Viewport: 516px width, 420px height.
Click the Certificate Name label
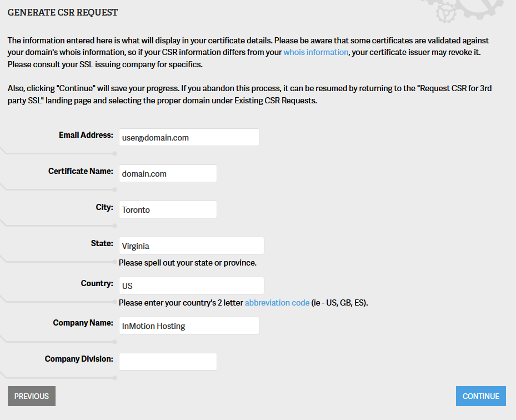coord(81,171)
